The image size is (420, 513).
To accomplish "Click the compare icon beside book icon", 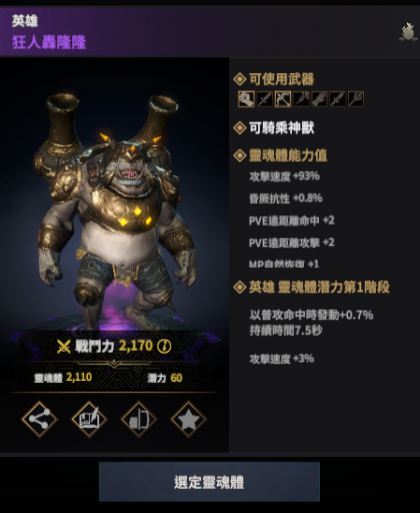I will [x=139, y=419].
